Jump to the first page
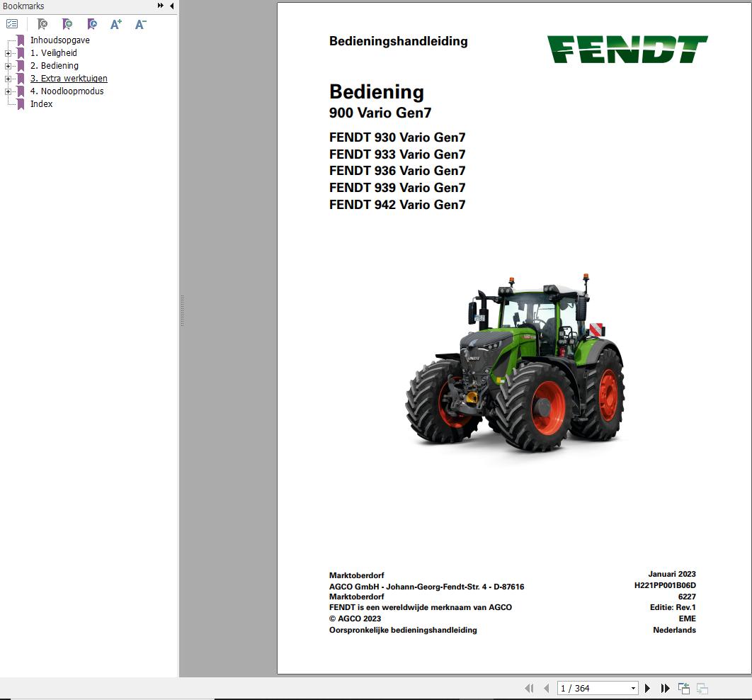Viewport: 752px width, 700px height. pyautogui.click(x=529, y=688)
